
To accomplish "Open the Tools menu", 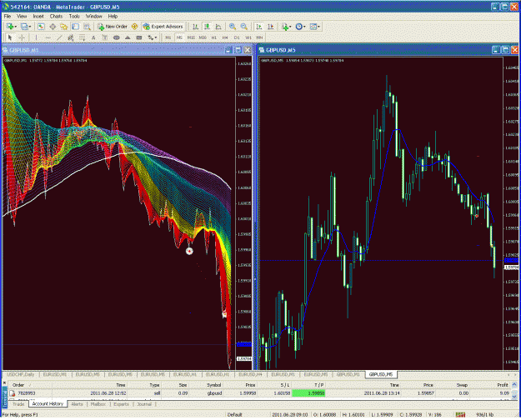I will pos(74,16).
